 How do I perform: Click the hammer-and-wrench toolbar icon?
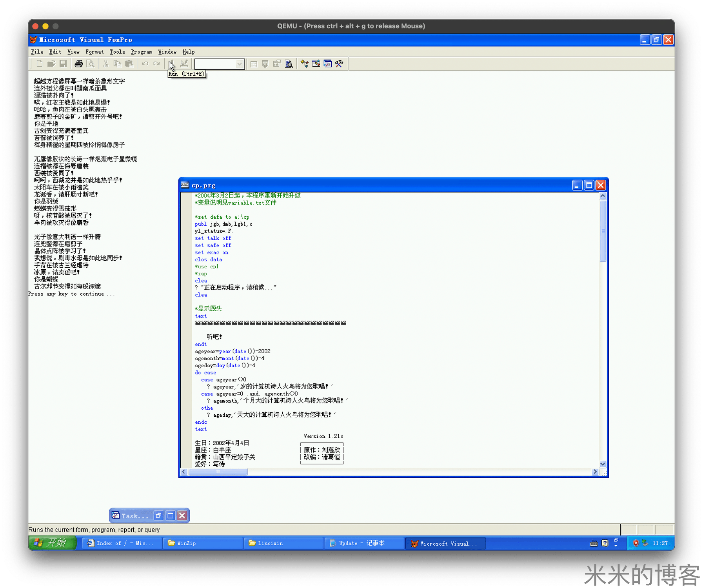[x=340, y=64]
